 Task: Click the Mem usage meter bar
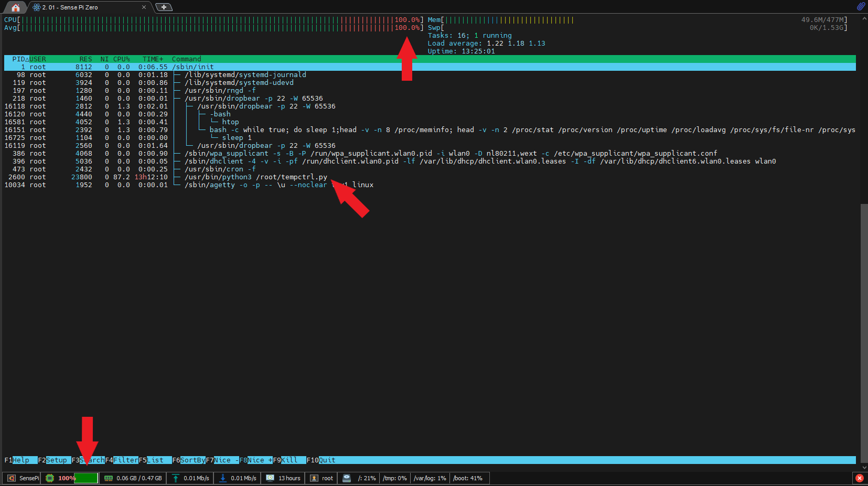click(x=637, y=20)
